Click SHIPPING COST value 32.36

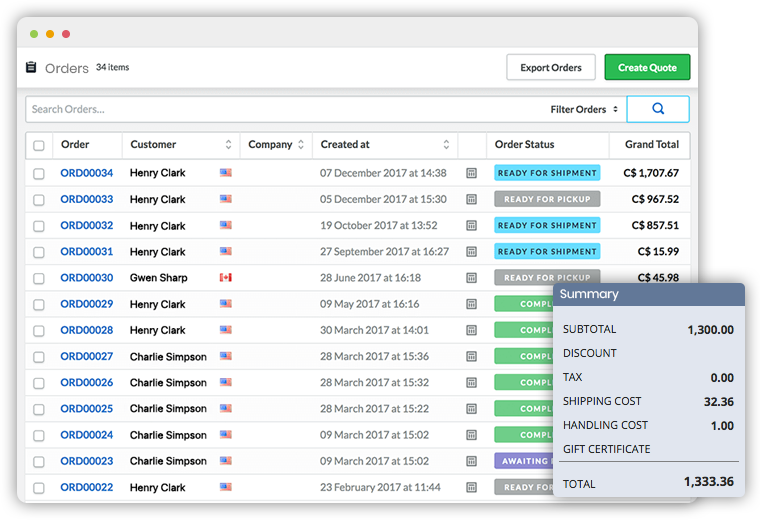point(719,402)
